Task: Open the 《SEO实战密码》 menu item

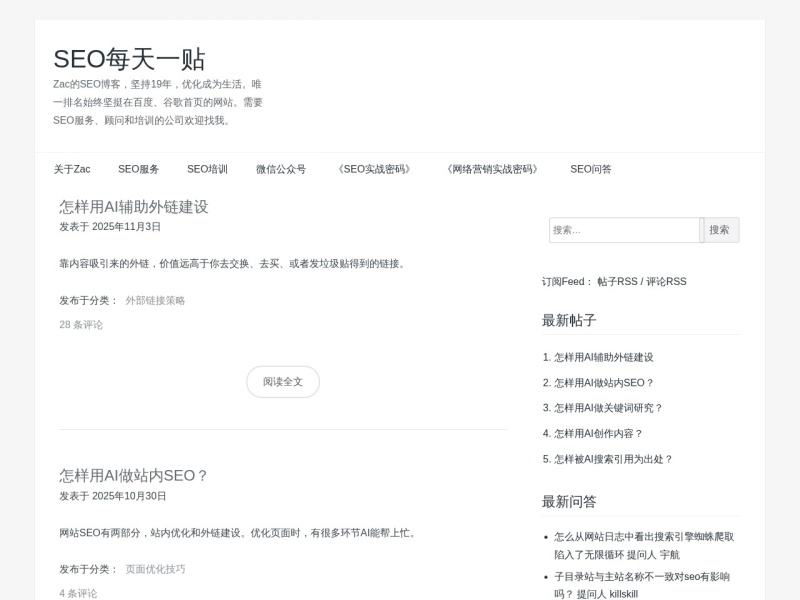Action: [x=374, y=169]
